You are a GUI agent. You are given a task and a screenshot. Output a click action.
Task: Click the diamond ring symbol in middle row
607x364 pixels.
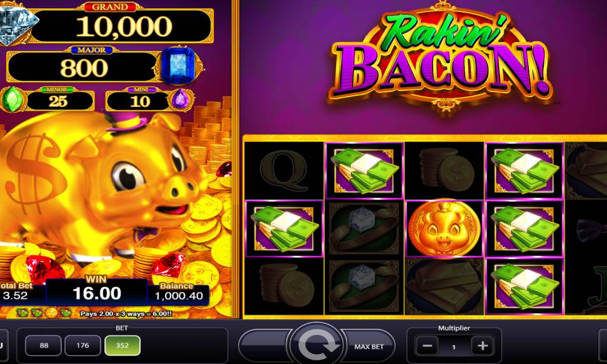364,229
